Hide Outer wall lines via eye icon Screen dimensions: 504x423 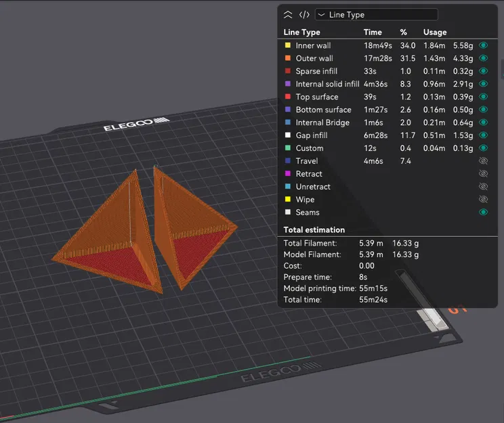click(x=483, y=58)
